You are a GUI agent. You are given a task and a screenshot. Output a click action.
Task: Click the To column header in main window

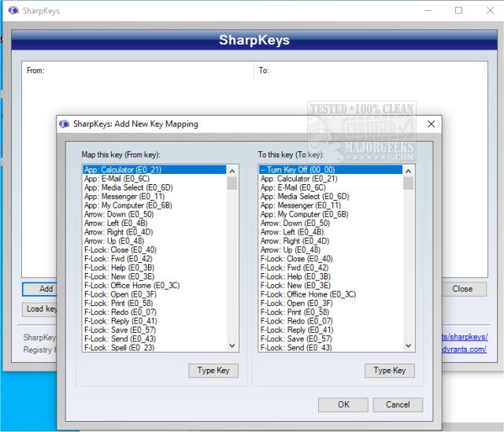pyautogui.click(x=369, y=70)
